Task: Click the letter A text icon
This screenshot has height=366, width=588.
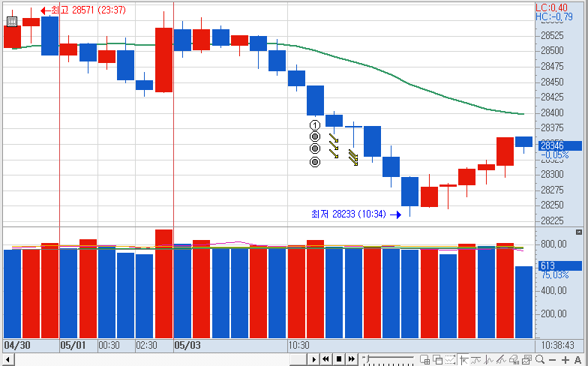Action: [577, 360]
